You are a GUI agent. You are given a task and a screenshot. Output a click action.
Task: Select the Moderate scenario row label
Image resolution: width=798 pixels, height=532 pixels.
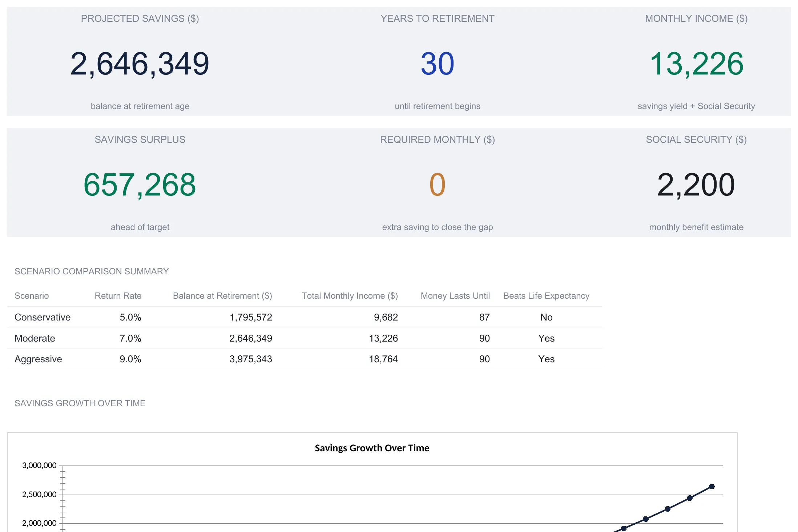click(35, 338)
